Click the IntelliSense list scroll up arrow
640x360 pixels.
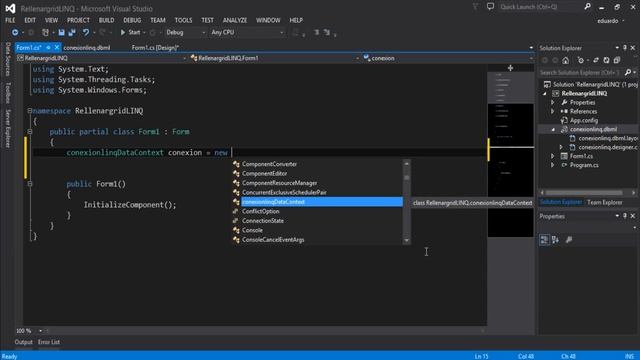coord(407,163)
